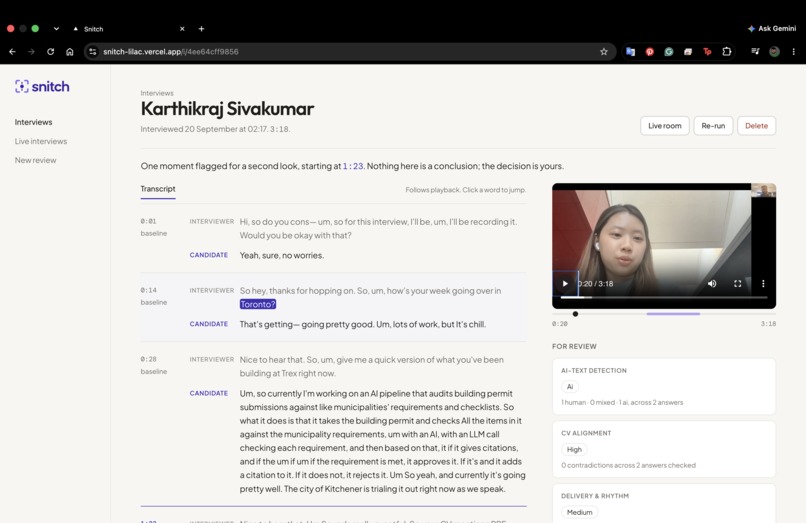The image size is (806, 523).
Task: Open Live interviews in sidebar
Action: [x=41, y=141]
